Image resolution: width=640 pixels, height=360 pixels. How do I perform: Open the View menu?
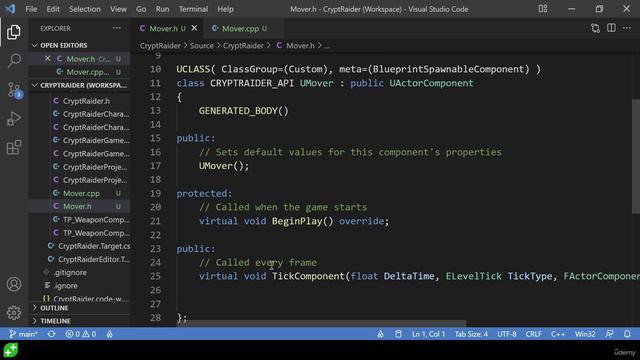[118, 9]
